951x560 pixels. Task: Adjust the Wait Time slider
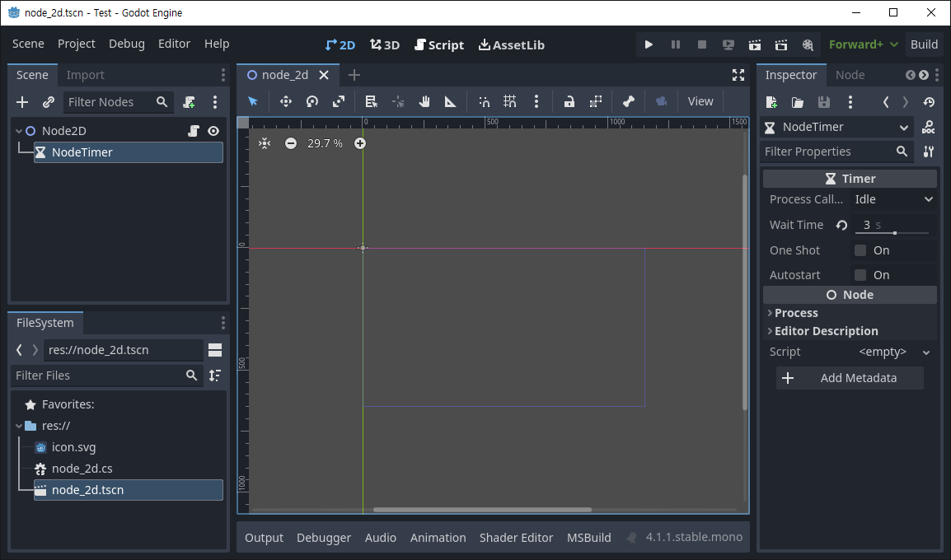click(x=895, y=233)
